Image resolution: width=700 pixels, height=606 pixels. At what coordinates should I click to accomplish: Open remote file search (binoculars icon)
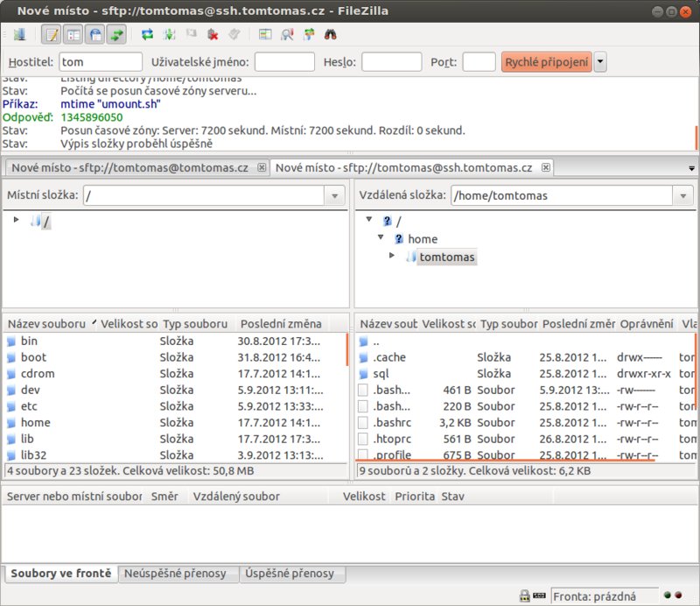331,34
